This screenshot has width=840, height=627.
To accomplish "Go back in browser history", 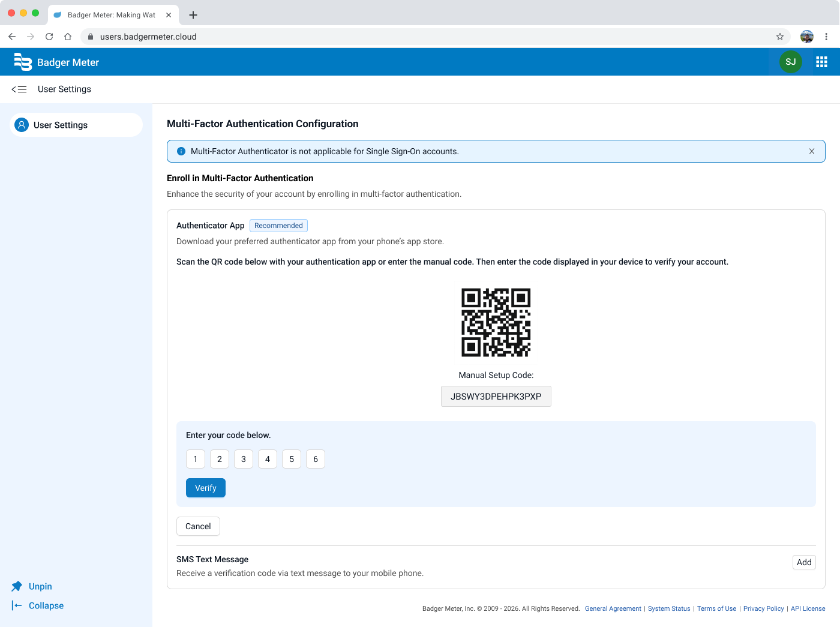I will (x=12, y=37).
